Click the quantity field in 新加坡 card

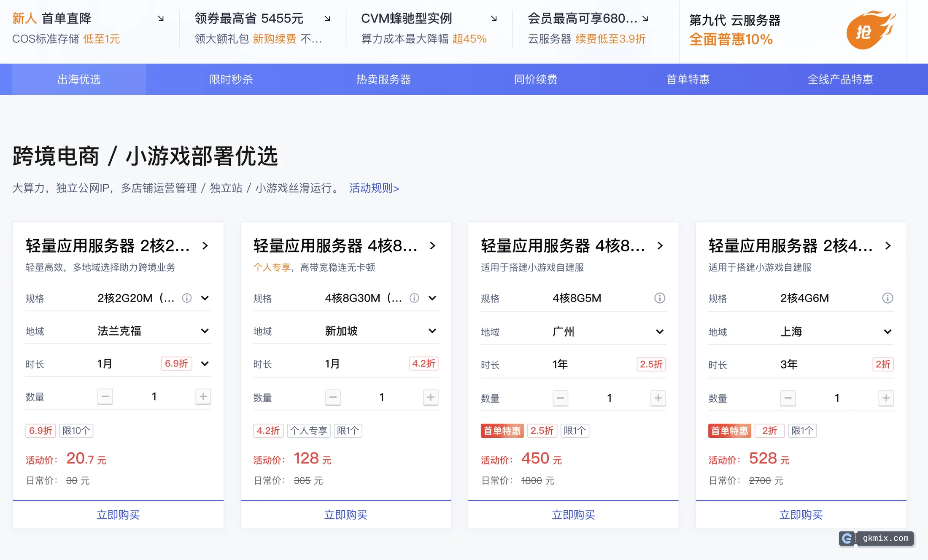382,397
